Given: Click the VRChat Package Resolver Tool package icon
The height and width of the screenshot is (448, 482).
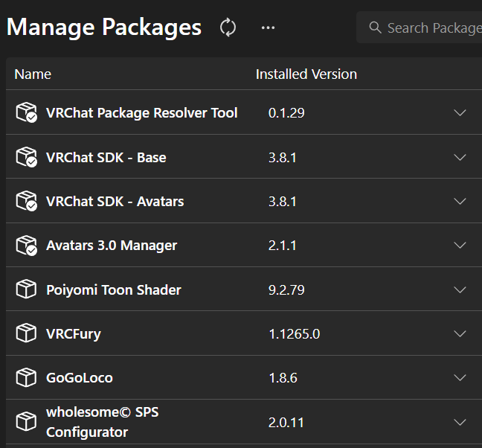Looking at the screenshot, I should 26,113.
